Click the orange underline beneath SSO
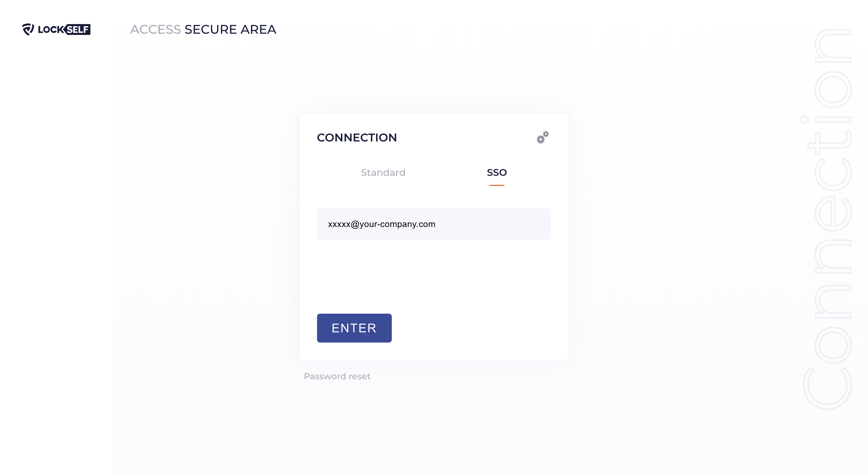868x475 pixels. [x=497, y=185]
